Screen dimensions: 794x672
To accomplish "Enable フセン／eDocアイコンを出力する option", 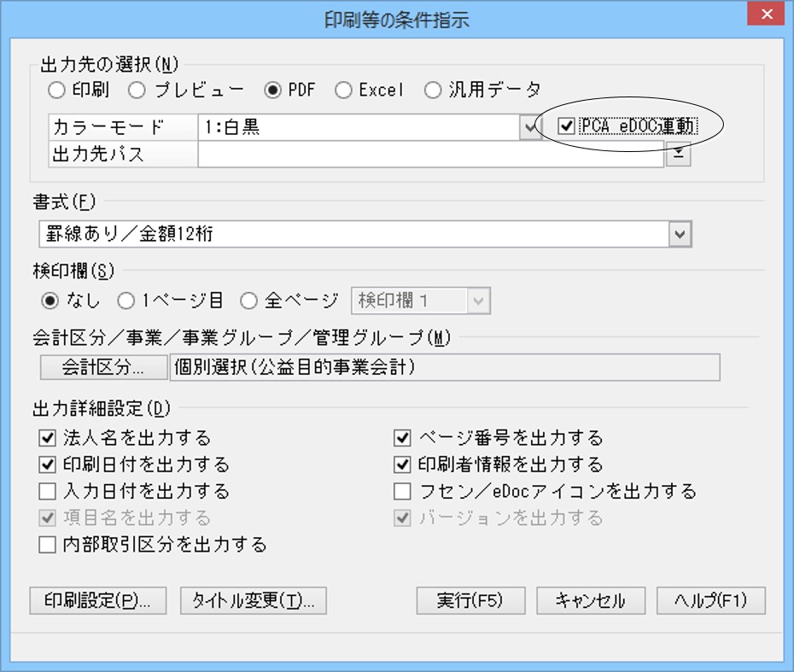I will (x=402, y=492).
